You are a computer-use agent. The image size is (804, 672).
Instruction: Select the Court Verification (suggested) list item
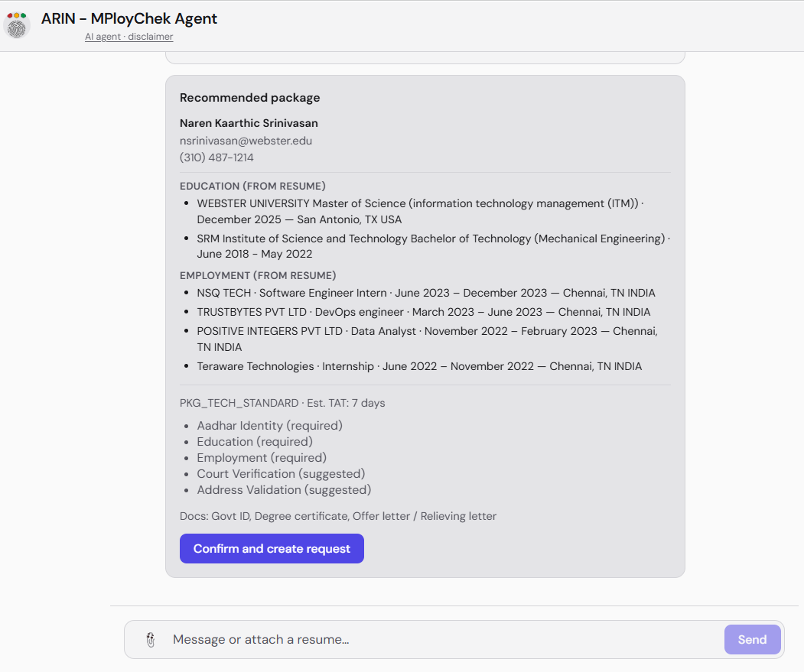click(281, 474)
